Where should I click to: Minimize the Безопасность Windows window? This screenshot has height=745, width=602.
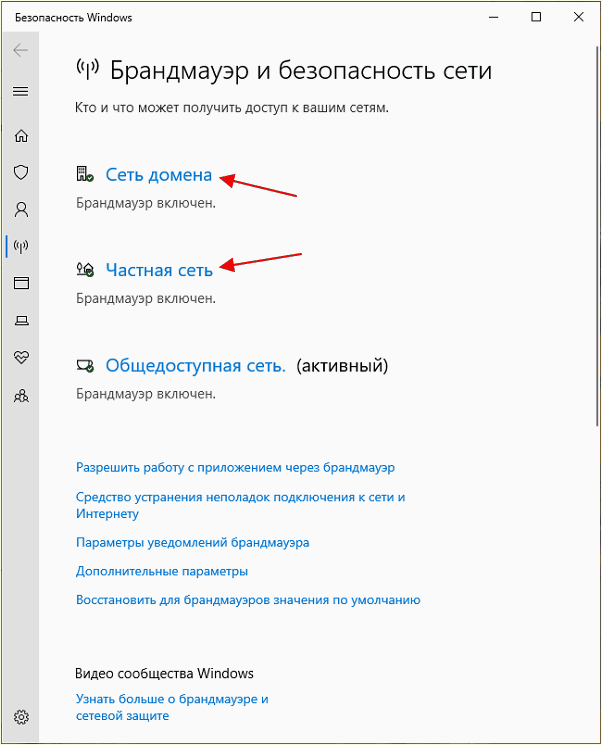(x=494, y=17)
